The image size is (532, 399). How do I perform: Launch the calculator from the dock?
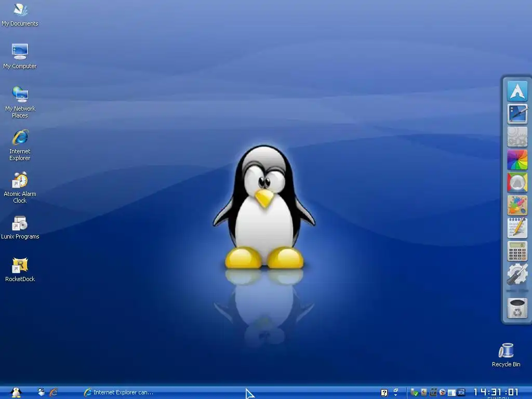pyautogui.click(x=517, y=251)
